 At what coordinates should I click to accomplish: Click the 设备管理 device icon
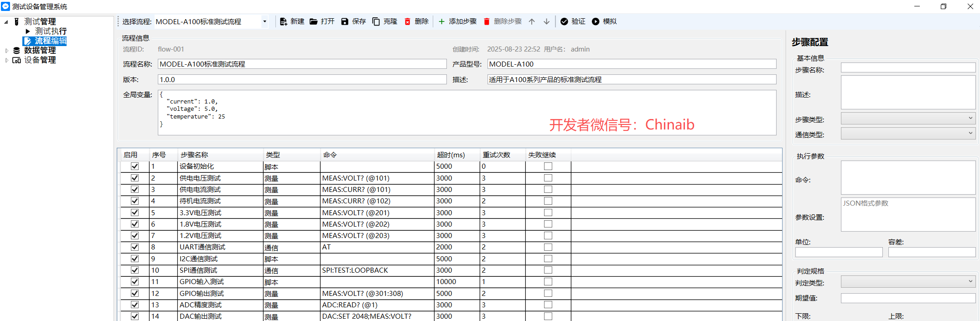click(x=16, y=60)
